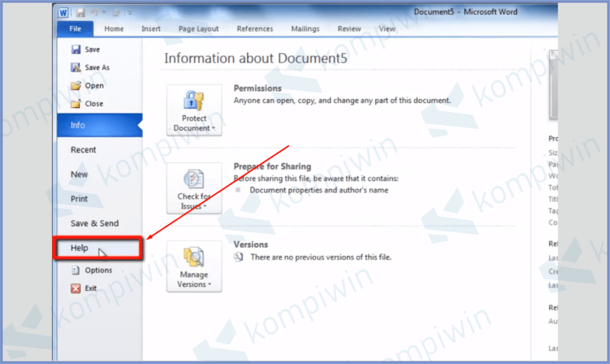Click the Redo icon in Quick Access Toolbar
610x364 pixels.
click(116, 13)
